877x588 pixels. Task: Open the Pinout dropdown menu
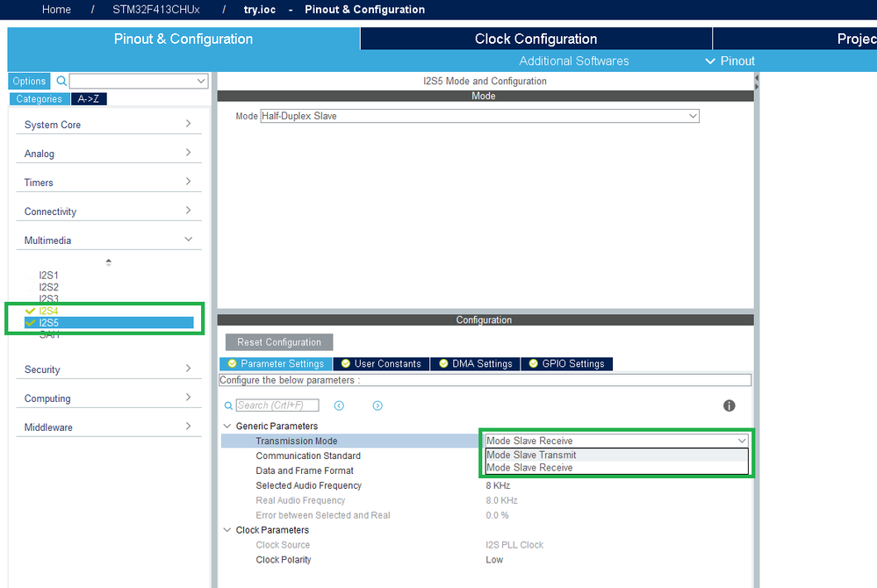(x=730, y=61)
